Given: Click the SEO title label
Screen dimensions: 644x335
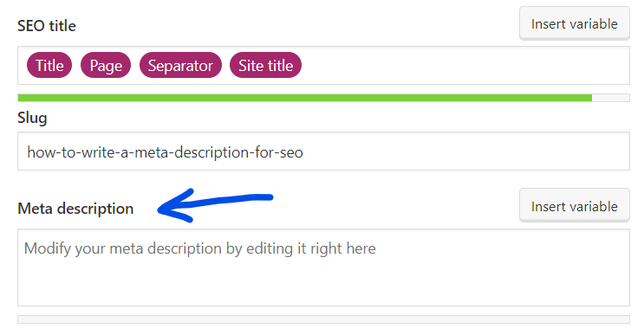Looking at the screenshot, I should tap(47, 25).
